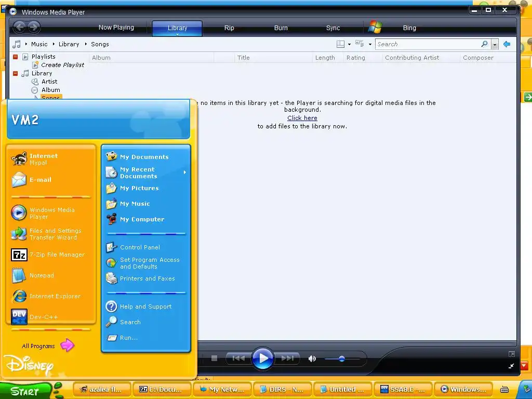Sort by the Title column header
Viewport: 532px width, 399px height.
[273, 58]
